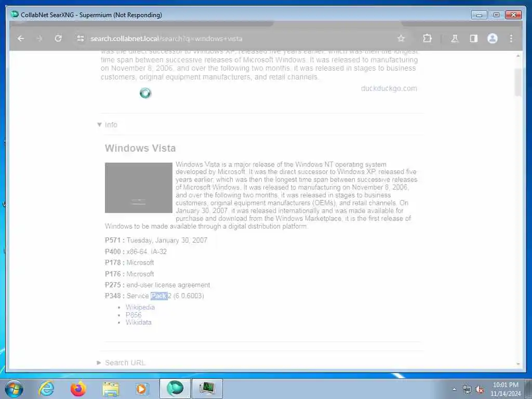Open the user profile avatar icon

[x=493, y=38]
